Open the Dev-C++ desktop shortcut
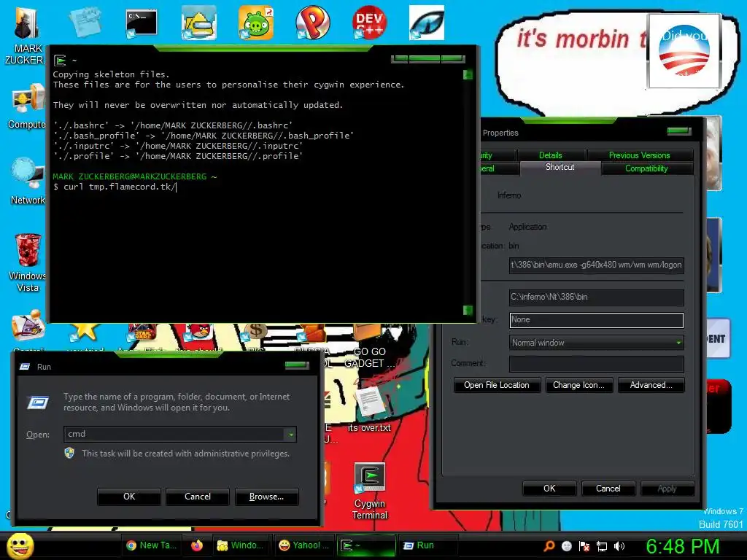This screenshot has width=747, height=560. click(369, 23)
